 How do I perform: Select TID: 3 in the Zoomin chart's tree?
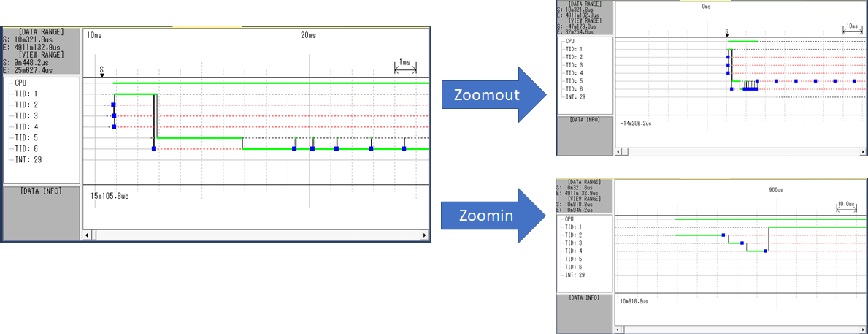tap(574, 243)
